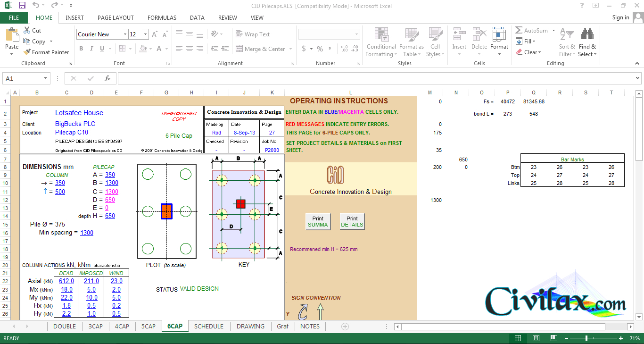
Task: Switch to Page Layout view in status bar
Action: click(x=536, y=338)
